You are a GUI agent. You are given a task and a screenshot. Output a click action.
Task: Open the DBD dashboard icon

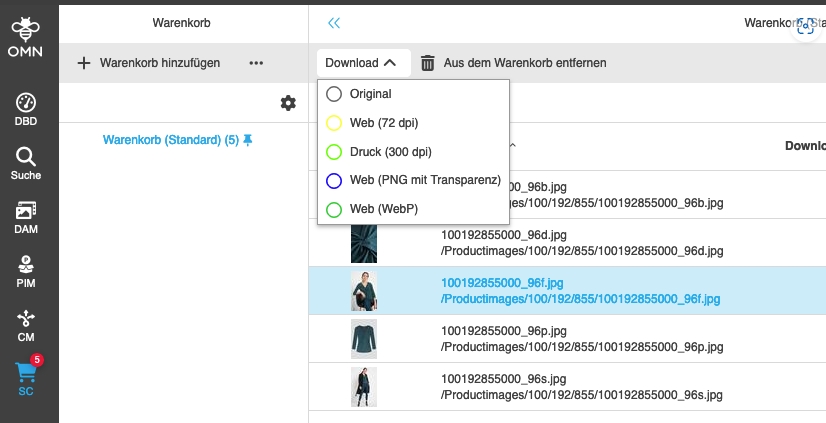pyautogui.click(x=27, y=109)
